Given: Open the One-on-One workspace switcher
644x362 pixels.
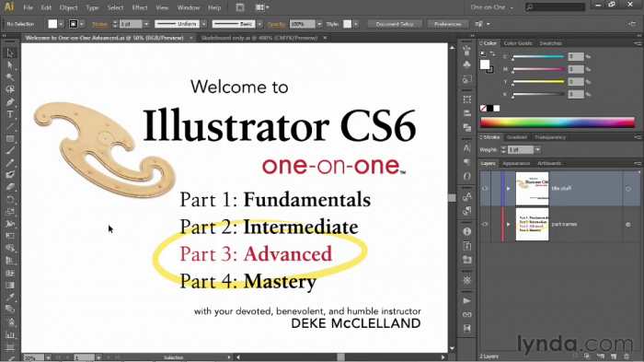Looking at the screenshot, I should click(491, 7).
